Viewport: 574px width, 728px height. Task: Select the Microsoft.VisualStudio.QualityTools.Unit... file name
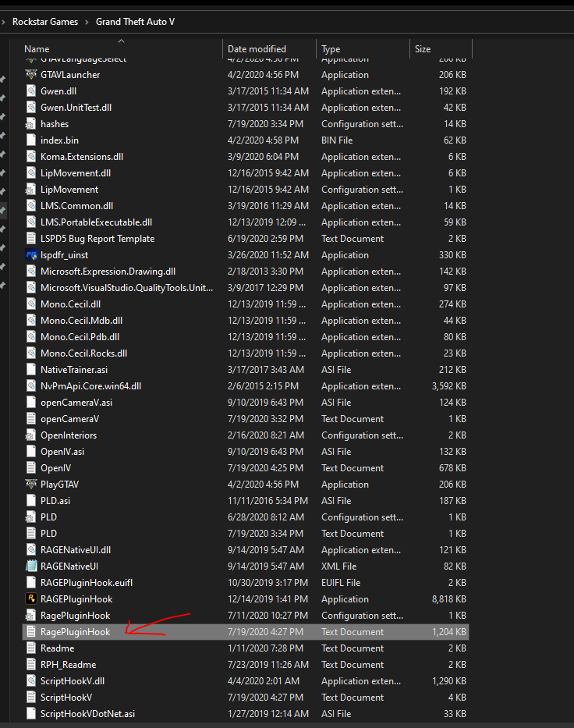pyautogui.click(x=126, y=288)
